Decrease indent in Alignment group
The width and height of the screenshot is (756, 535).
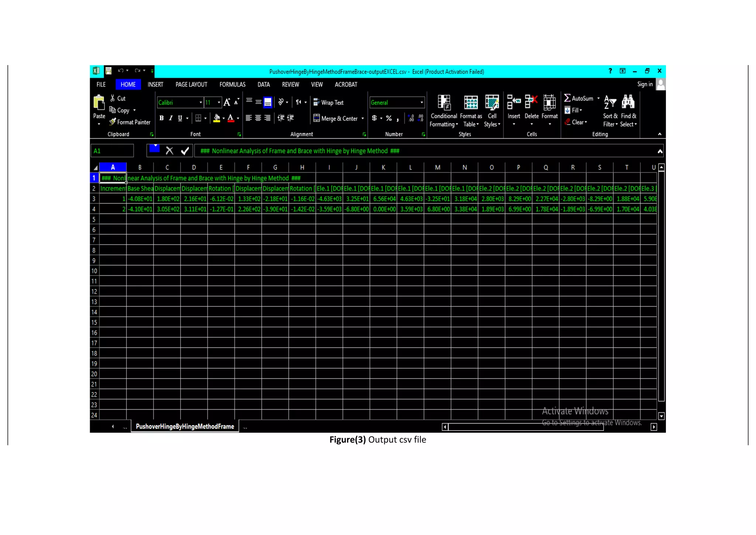(x=281, y=118)
